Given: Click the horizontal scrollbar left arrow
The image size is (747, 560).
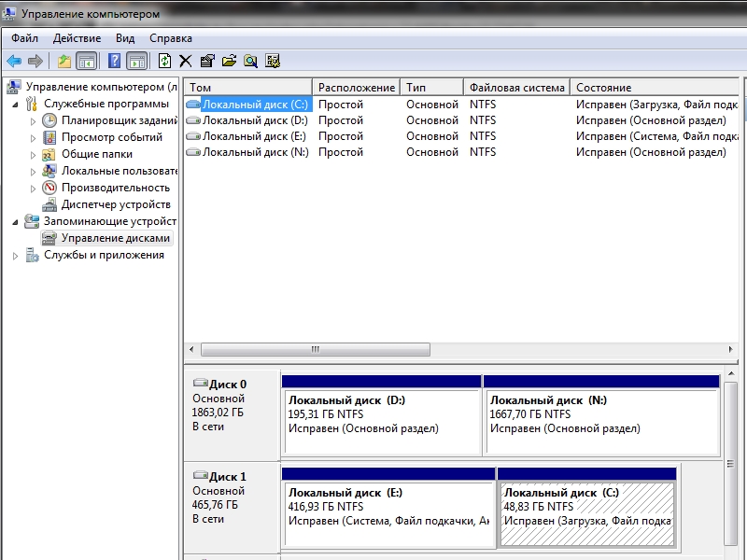Looking at the screenshot, I should click(x=191, y=349).
